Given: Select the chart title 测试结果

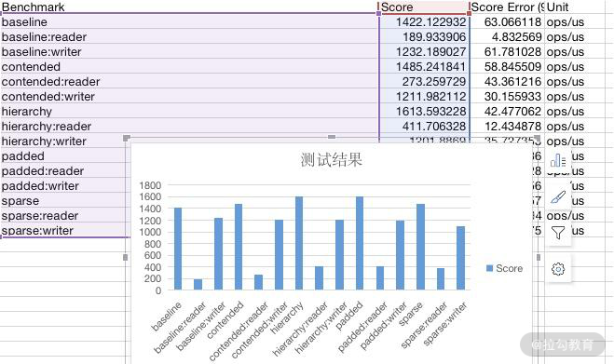Looking at the screenshot, I should click(332, 160).
